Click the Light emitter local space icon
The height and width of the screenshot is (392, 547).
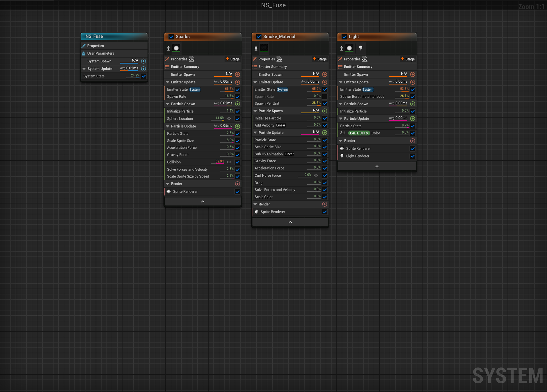pyautogui.click(x=341, y=48)
